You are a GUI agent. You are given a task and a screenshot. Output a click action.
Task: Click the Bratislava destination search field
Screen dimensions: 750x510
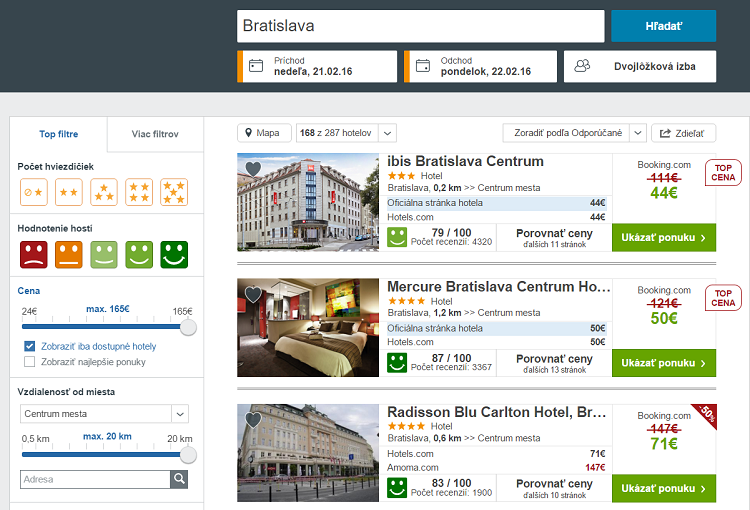[x=420, y=26]
